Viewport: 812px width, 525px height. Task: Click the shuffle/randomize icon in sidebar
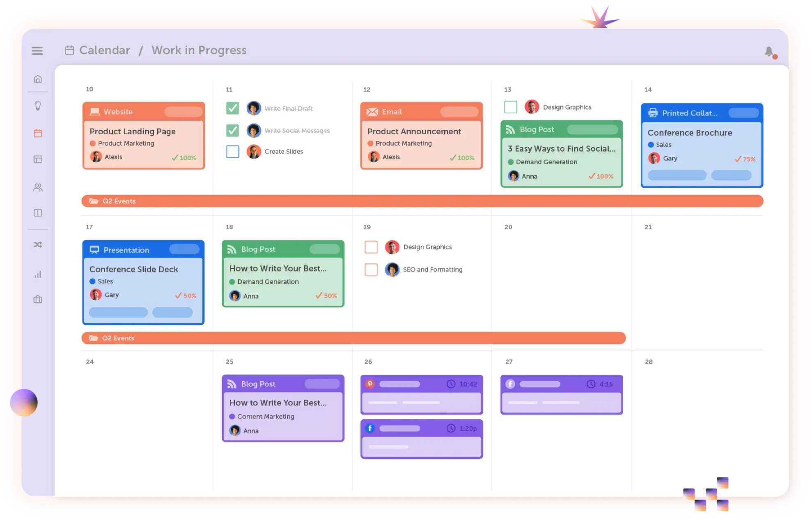click(x=39, y=245)
